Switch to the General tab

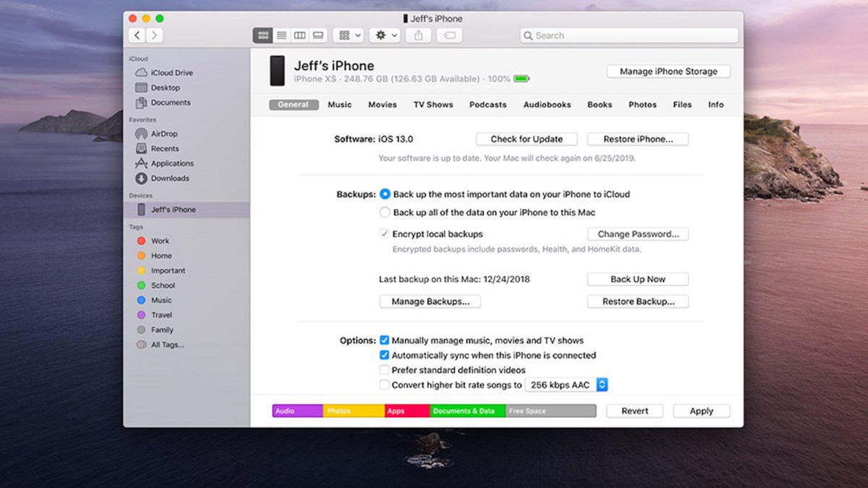click(293, 105)
